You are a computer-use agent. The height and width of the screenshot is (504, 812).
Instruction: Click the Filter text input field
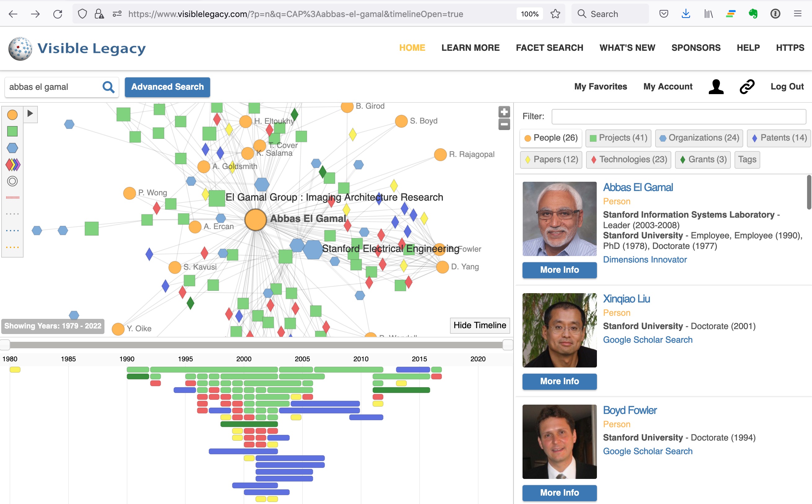pyautogui.click(x=678, y=116)
